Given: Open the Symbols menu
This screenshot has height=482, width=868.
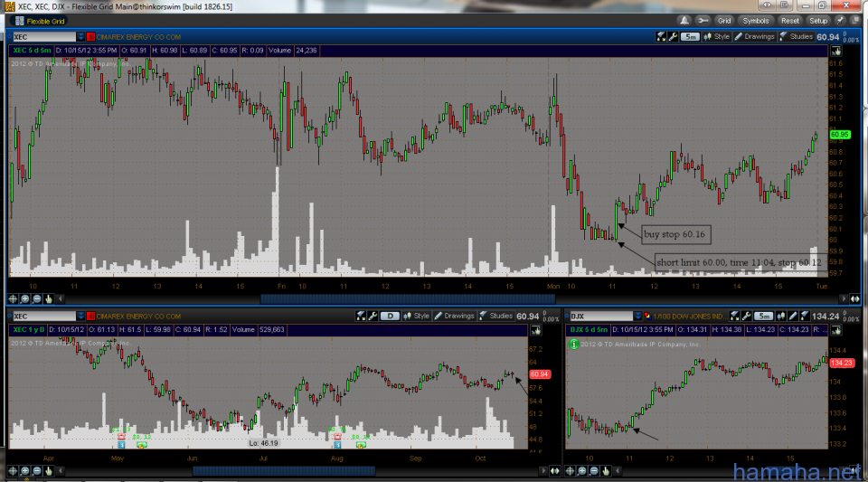Looking at the screenshot, I should coord(756,21).
